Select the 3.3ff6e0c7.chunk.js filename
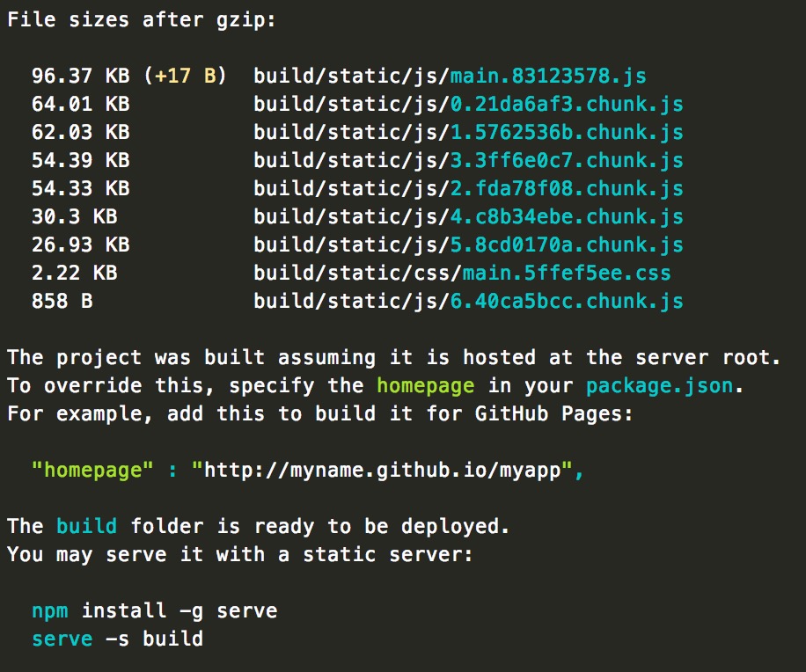 point(567,161)
